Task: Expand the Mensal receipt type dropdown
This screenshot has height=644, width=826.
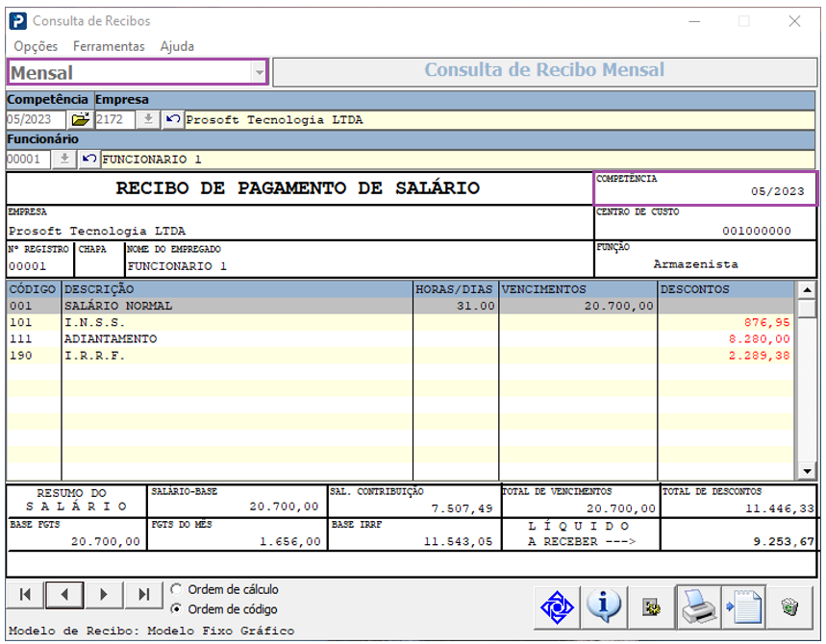Action: (x=260, y=72)
